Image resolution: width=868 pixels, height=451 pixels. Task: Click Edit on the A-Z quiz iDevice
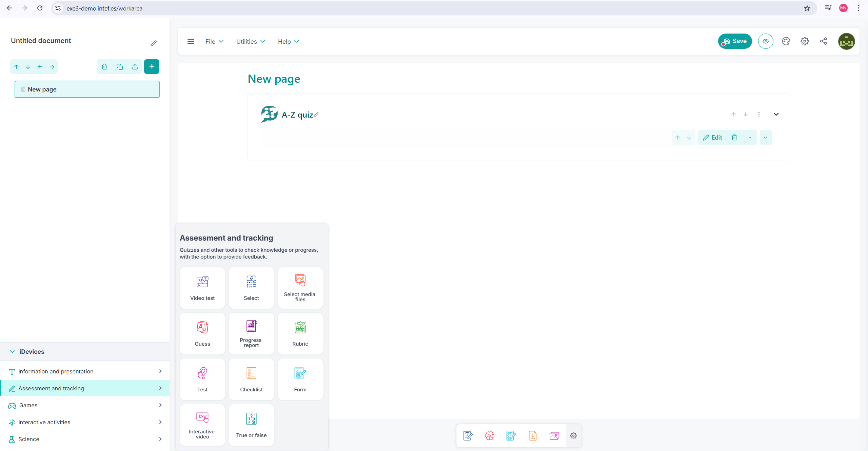tap(713, 138)
